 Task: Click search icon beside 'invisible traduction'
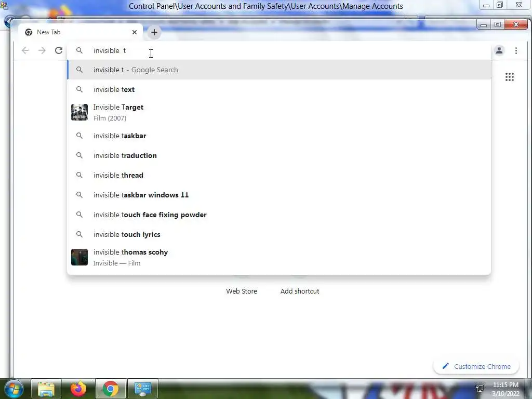click(79, 155)
